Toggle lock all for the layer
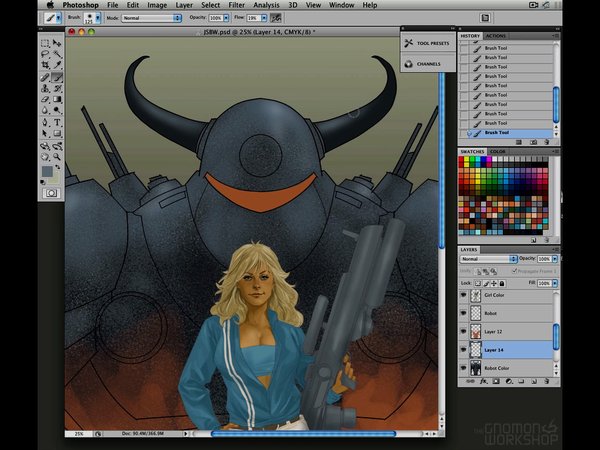The width and height of the screenshot is (600, 450). coord(502,284)
